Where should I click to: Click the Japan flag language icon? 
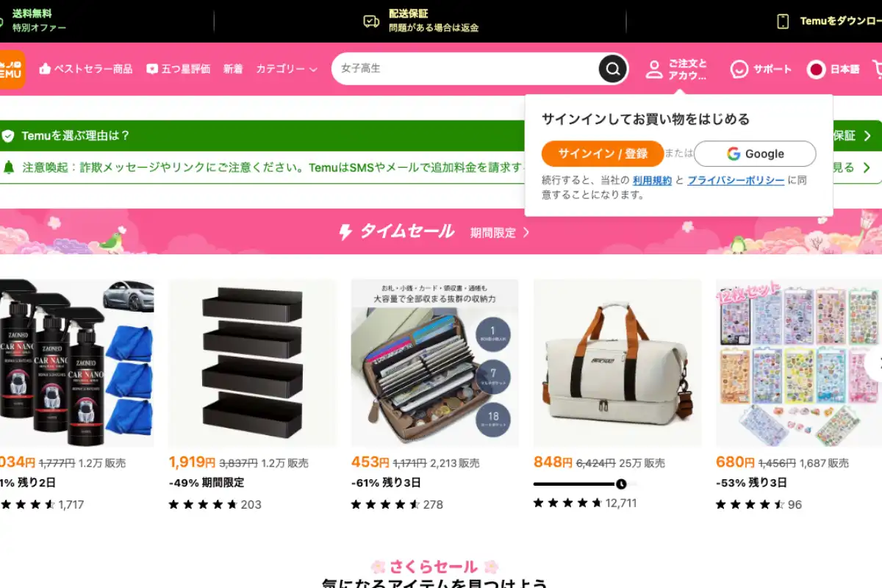coord(816,69)
